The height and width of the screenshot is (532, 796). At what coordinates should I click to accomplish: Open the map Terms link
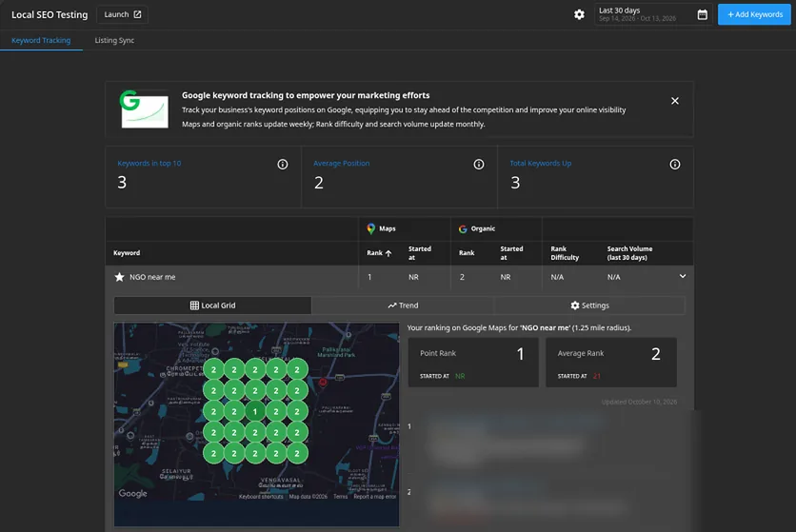tap(341, 497)
